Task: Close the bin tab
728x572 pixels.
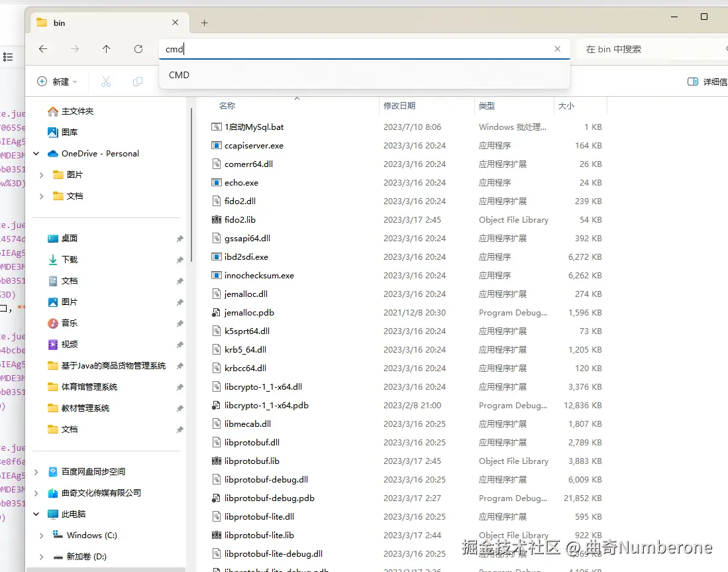Action: pos(175,23)
